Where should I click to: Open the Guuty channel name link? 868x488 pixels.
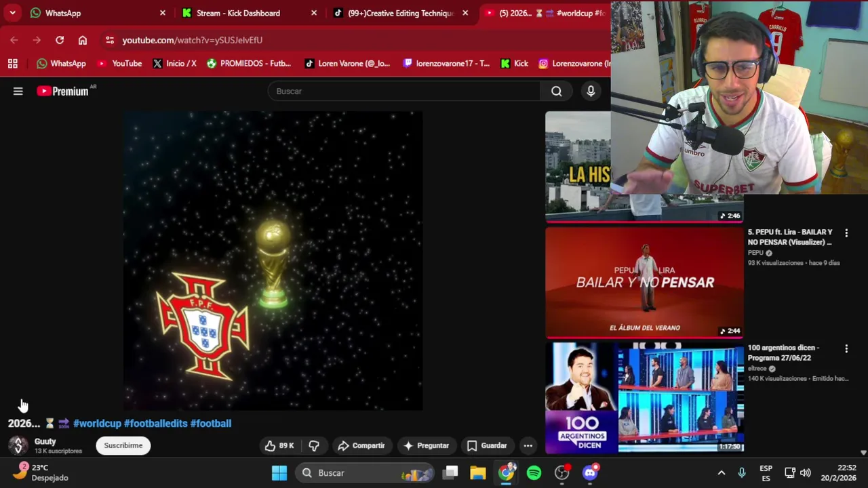[x=45, y=441]
